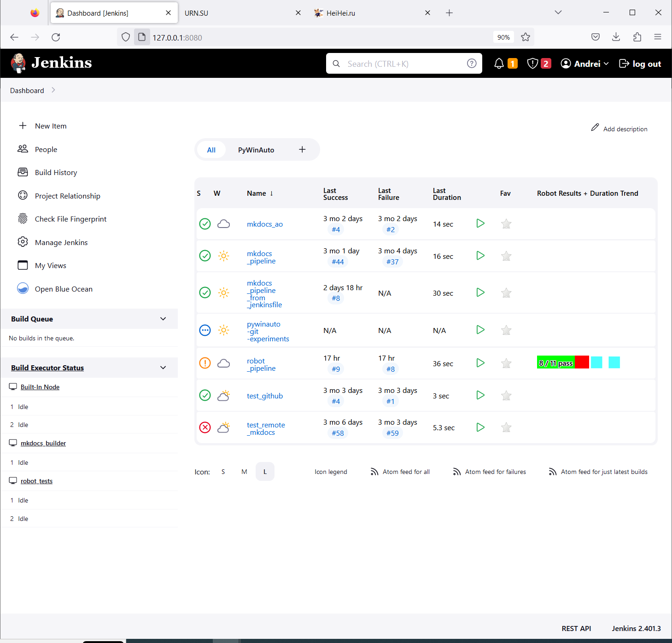Expand the Dashboard breadcrumb chevron
The height and width of the screenshot is (643, 672).
coord(53,90)
